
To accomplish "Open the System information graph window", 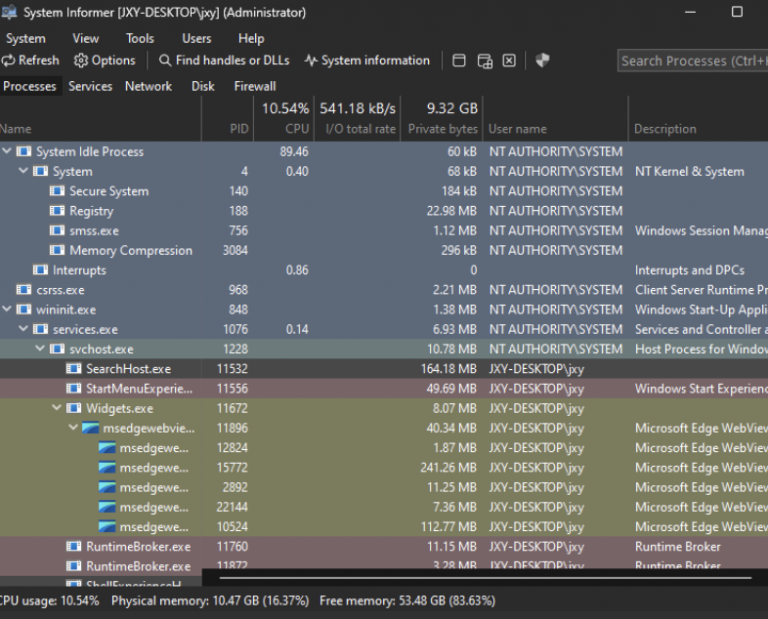I will point(311,61).
